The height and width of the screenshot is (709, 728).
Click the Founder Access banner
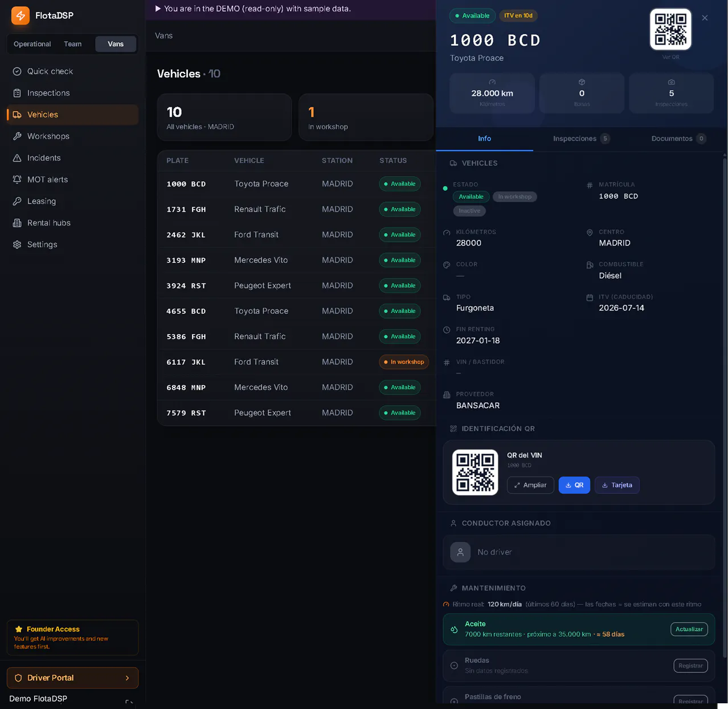72,637
